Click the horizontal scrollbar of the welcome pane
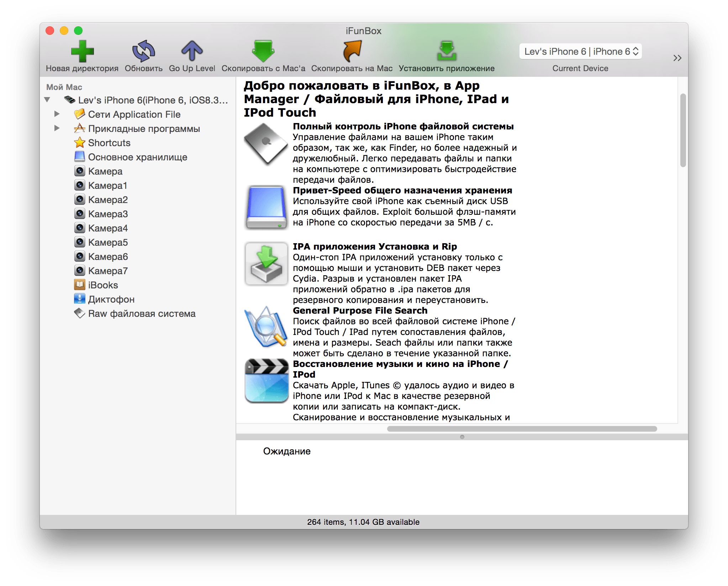Image resolution: width=728 pixels, height=586 pixels. [x=522, y=429]
